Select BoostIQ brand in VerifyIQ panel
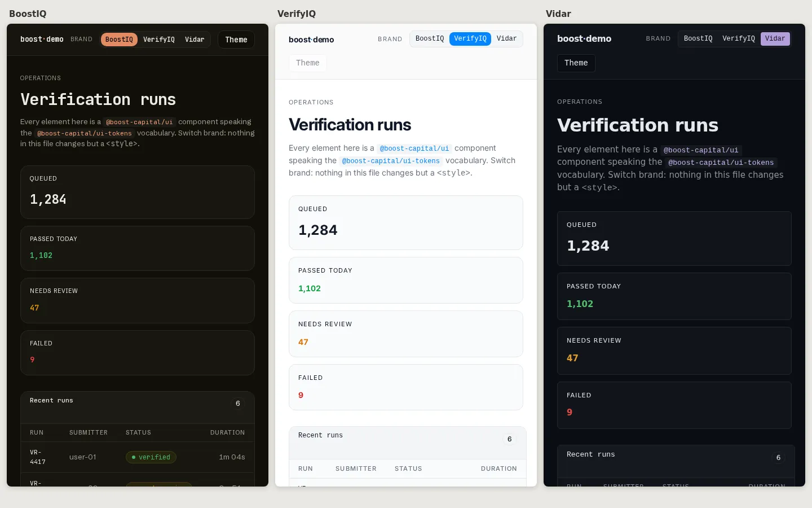 pos(430,38)
